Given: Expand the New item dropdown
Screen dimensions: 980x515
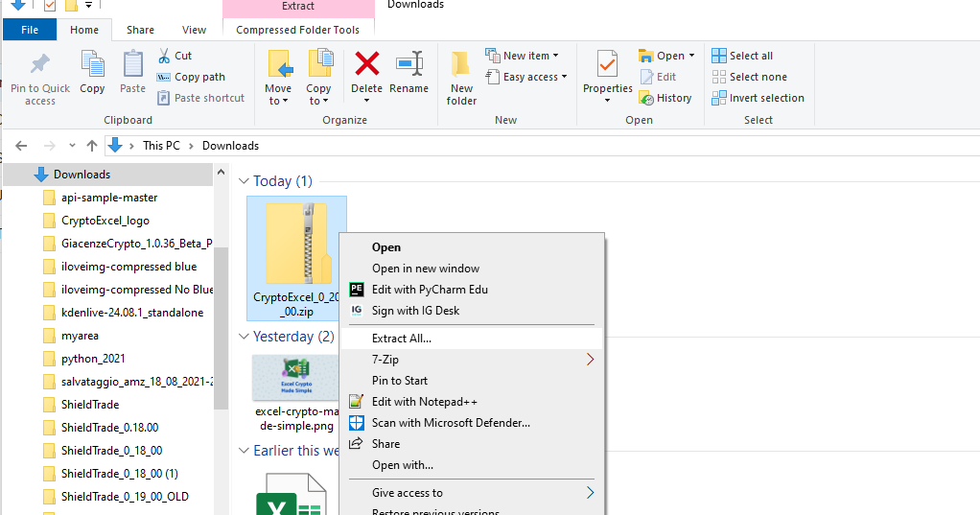Looking at the screenshot, I should [x=554, y=56].
